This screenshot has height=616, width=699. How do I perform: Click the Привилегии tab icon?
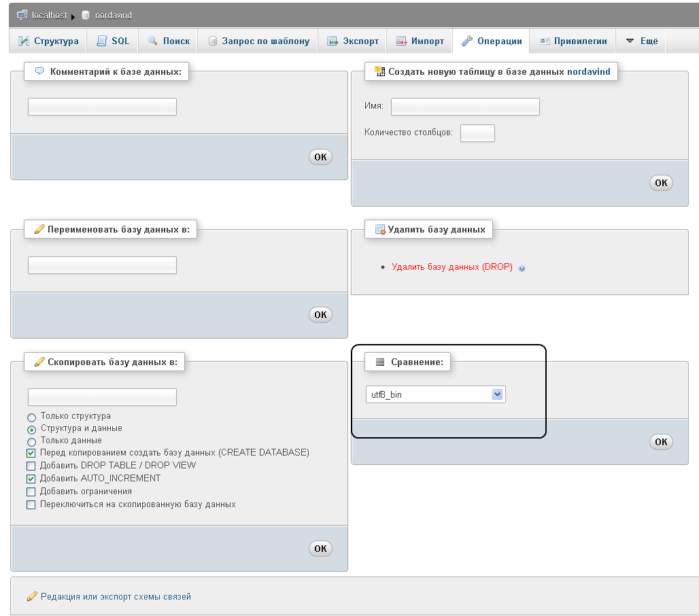pos(544,41)
